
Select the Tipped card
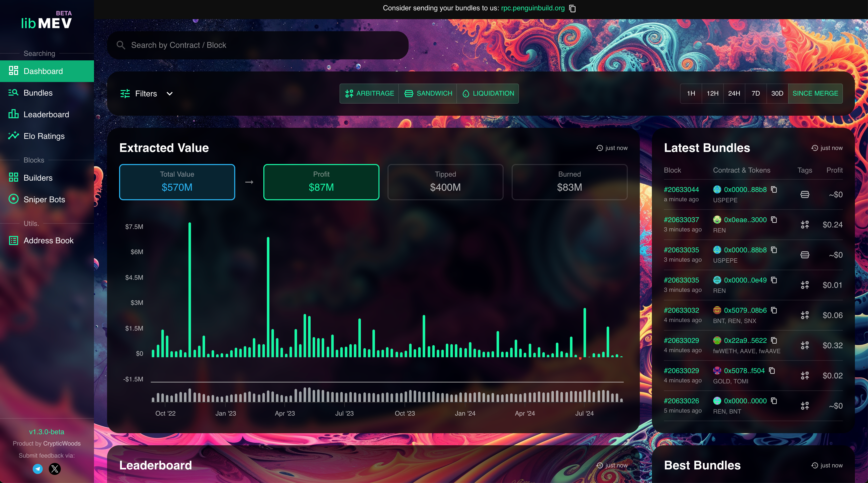[x=446, y=182]
